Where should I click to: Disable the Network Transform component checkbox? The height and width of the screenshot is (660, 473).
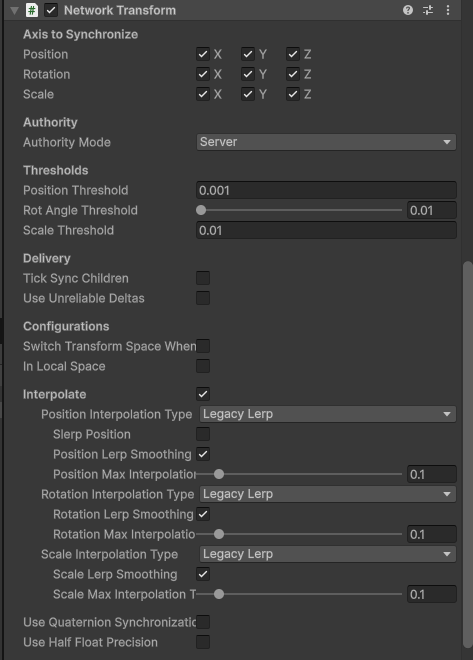click(x=51, y=10)
